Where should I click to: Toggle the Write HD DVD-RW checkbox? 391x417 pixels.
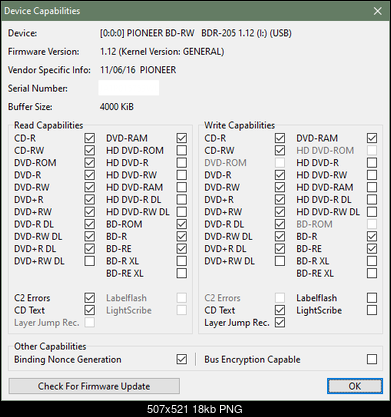point(372,175)
